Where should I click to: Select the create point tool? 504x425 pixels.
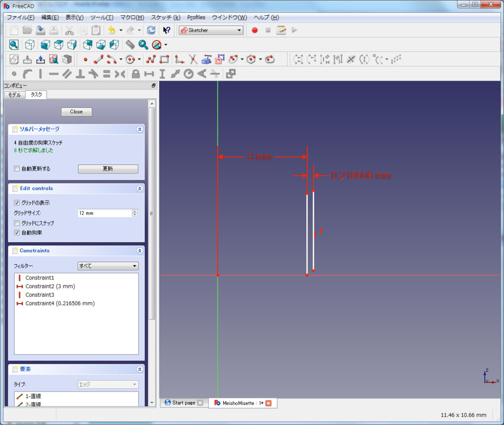coord(86,60)
